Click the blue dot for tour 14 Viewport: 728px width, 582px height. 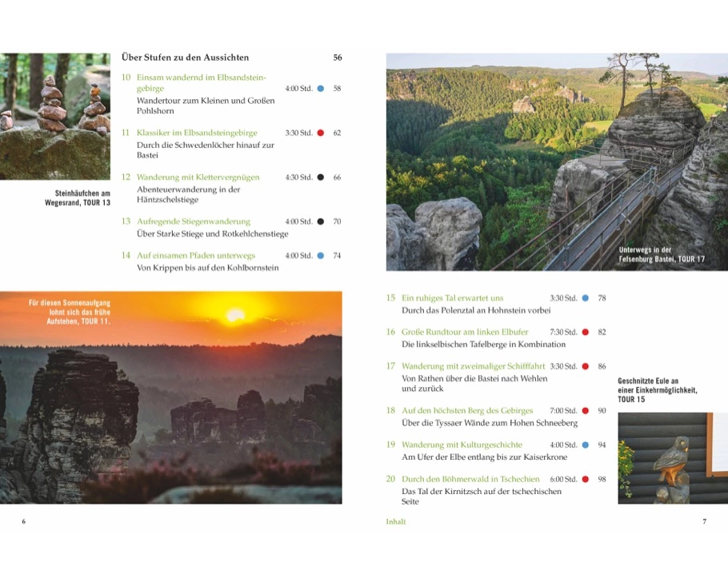coord(320,256)
